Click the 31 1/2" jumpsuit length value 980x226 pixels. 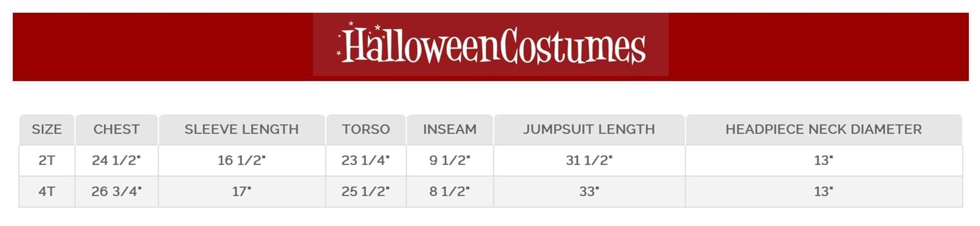point(589,161)
